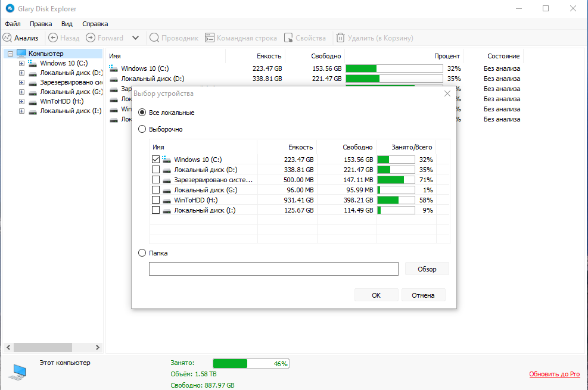Check the Локальный диск (I:) checkbox
588x390 pixels.
(155, 210)
